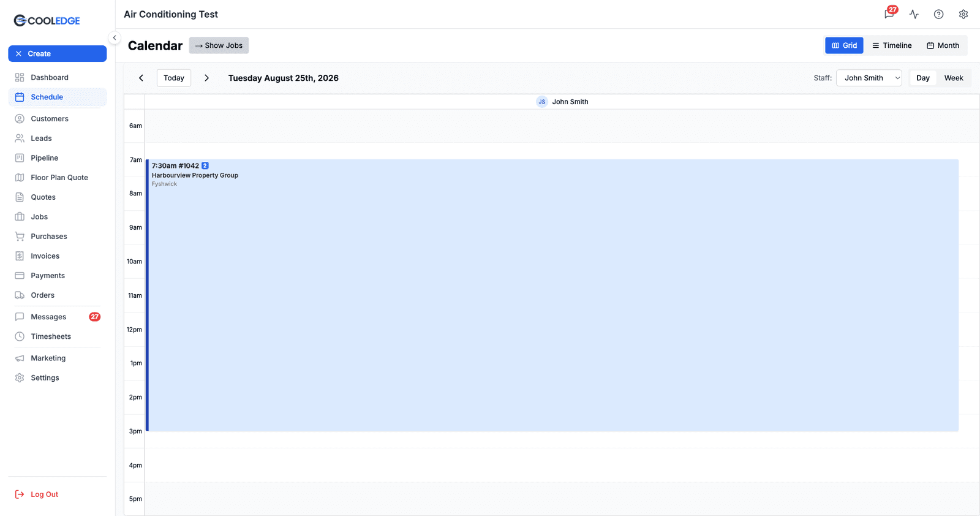The image size is (980, 516).
Task: Switch to Grid view
Action: click(x=844, y=45)
